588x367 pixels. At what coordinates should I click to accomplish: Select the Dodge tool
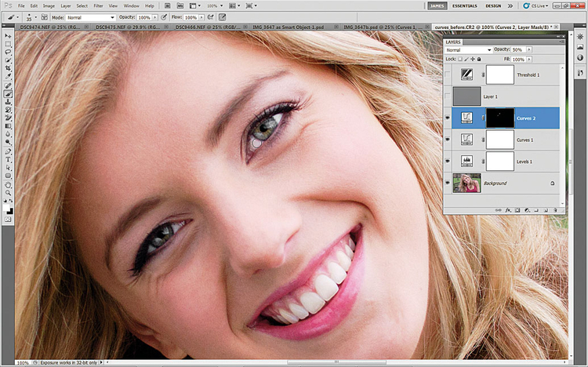pos(8,142)
